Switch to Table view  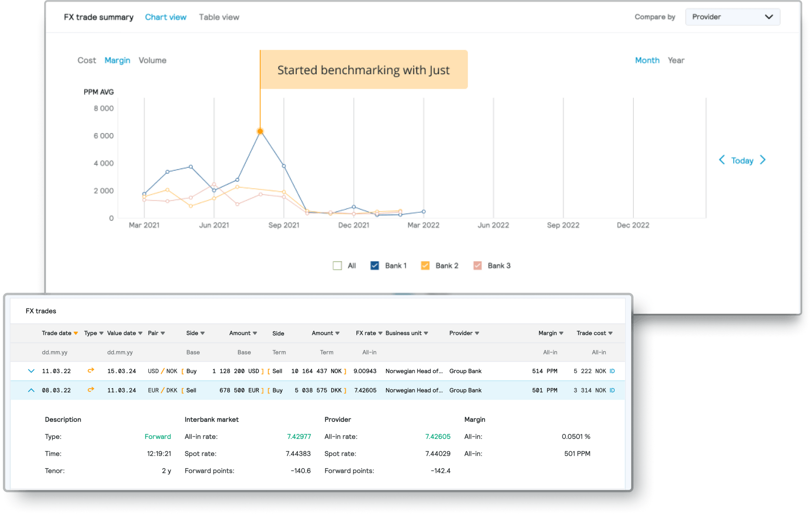(x=219, y=17)
